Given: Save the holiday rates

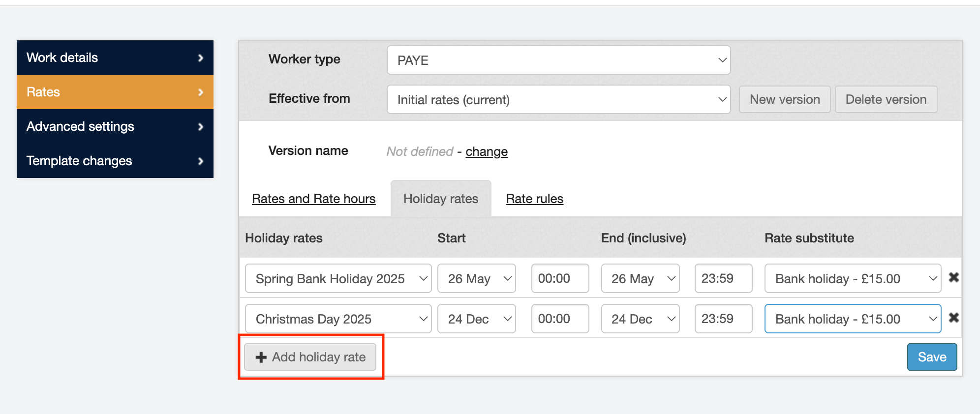Looking at the screenshot, I should click(932, 357).
